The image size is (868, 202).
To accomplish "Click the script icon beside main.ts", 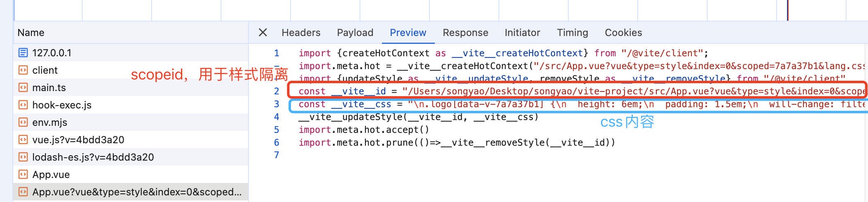I will (23, 88).
